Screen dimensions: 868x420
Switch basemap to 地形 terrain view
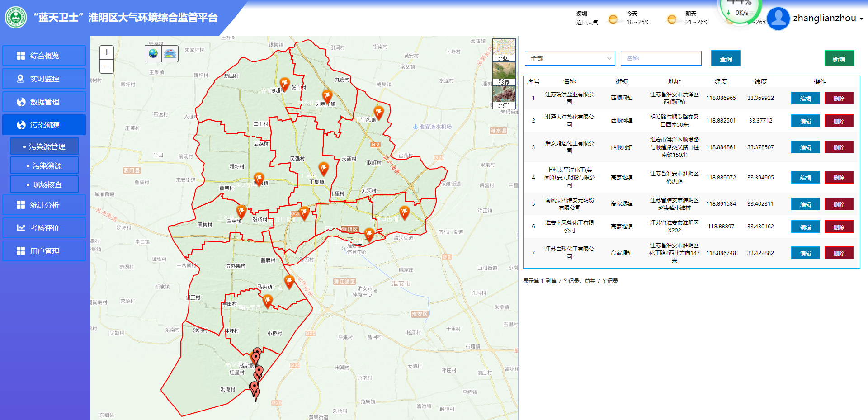pyautogui.click(x=504, y=97)
